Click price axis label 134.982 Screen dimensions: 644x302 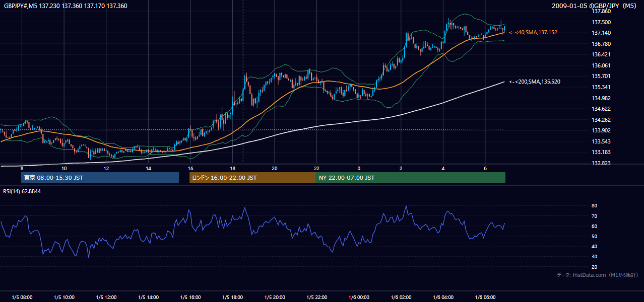(601, 98)
